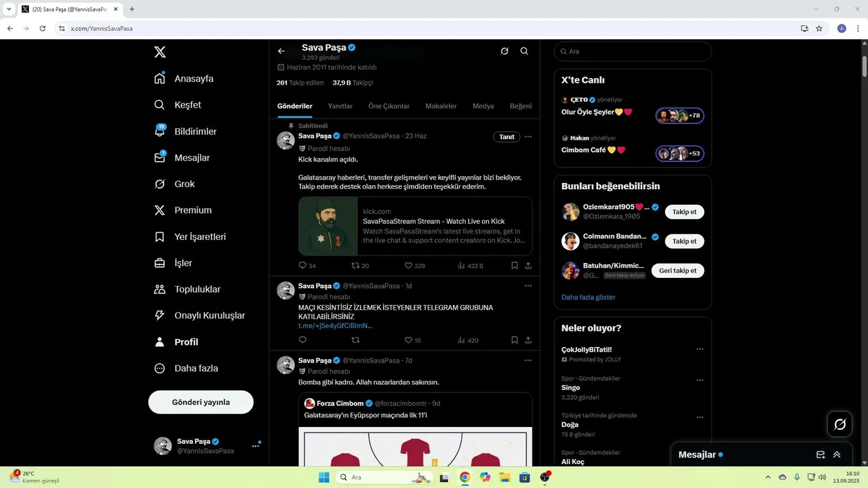Open 37,9 B Takipçi followers list

353,83
